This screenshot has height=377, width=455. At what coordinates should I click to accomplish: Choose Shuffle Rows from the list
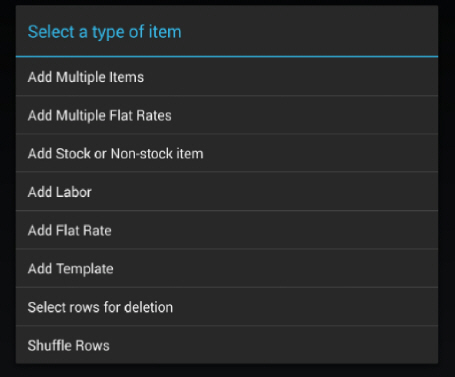point(227,345)
